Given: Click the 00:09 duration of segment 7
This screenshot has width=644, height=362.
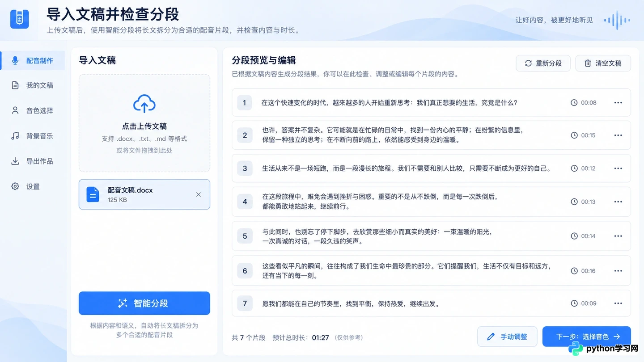Looking at the screenshot, I should tap(589, 303).
